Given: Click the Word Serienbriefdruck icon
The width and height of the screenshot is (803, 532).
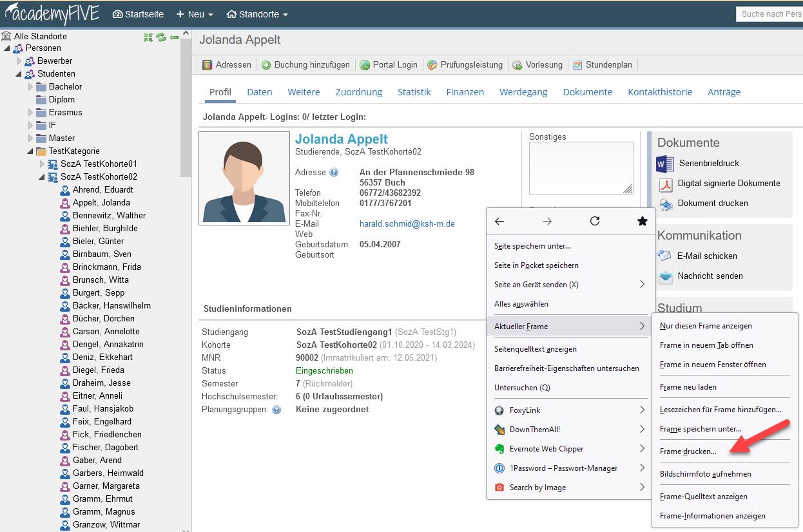Looking at the screenshot, I should (664, 164).
